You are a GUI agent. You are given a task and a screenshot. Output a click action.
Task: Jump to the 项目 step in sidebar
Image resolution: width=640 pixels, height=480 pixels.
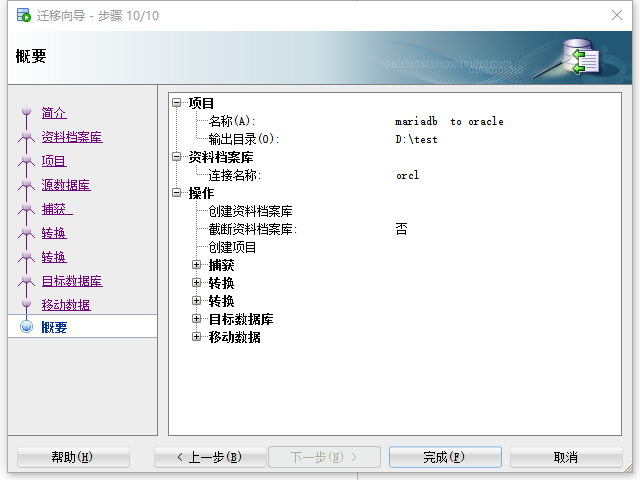click(x=54, y=161)
